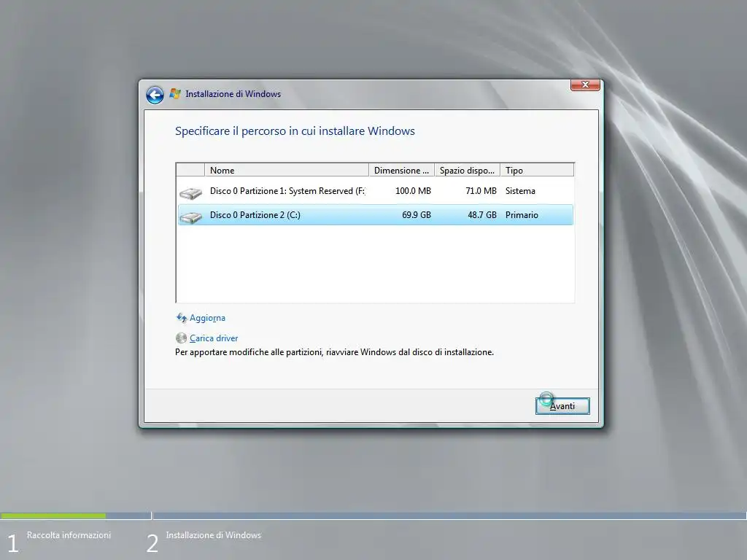
Task: Click the Primario type cell
Action: click(x=522, y=215)
